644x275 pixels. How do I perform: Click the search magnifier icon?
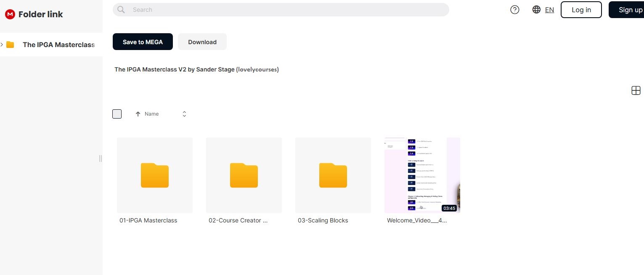pos(121,10)
